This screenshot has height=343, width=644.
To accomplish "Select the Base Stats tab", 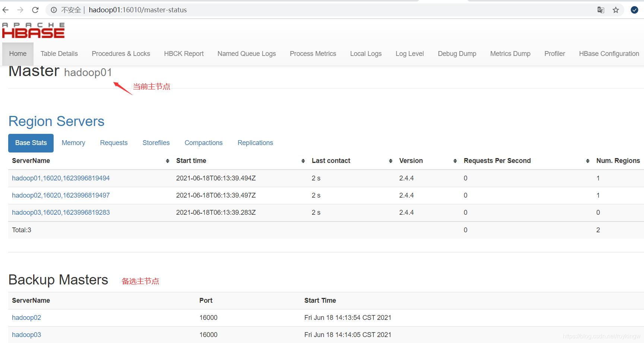I will coord(31,143).
